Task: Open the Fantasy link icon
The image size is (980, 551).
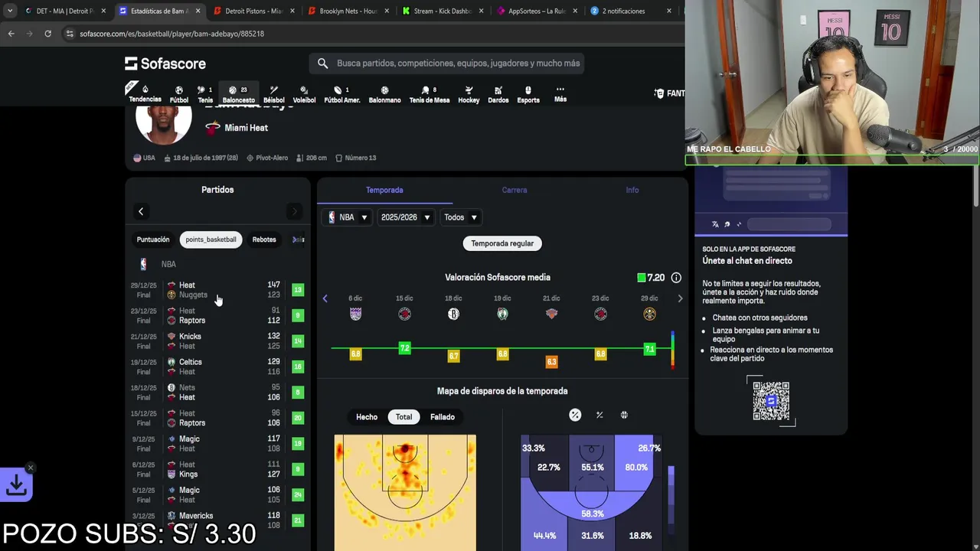Action: click(659, 93)
